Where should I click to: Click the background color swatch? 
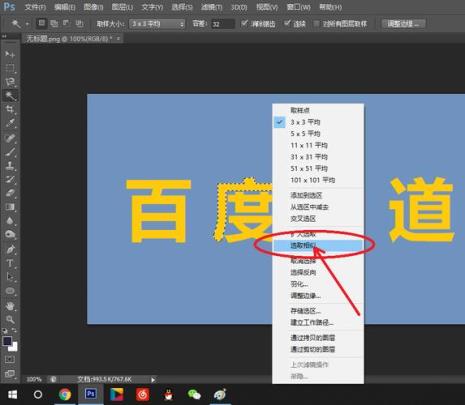click(14, 348)
